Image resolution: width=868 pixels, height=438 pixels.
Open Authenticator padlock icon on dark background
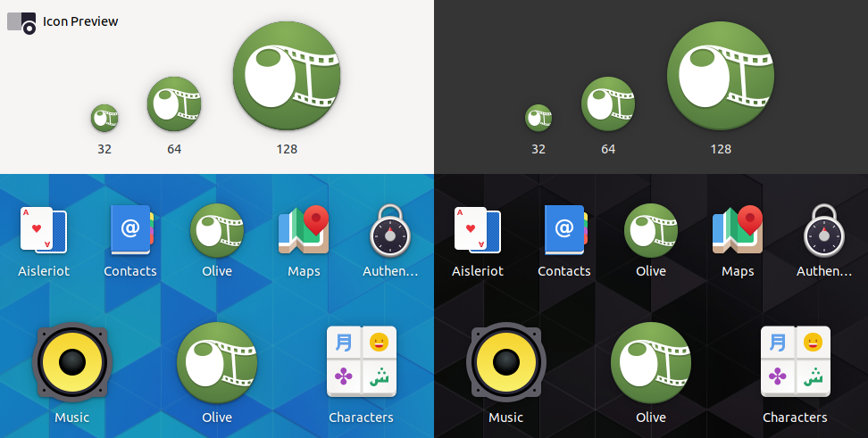coord(824,231)
